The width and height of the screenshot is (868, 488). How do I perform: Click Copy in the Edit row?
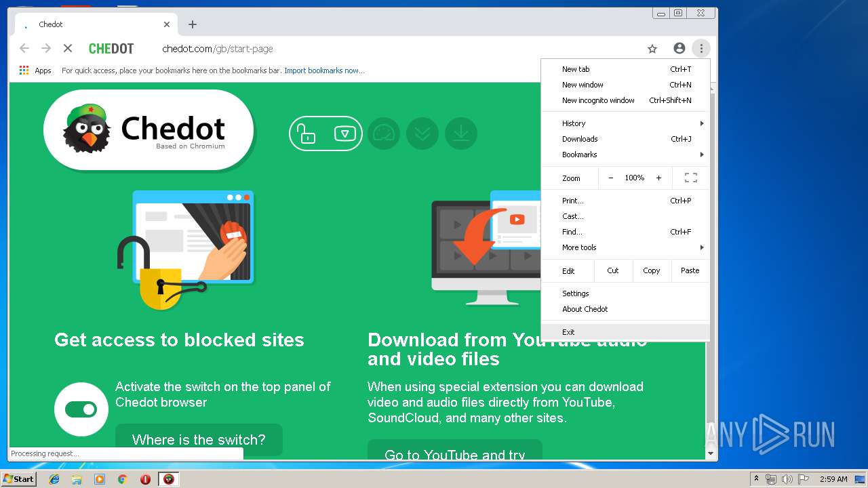tap(652, 270)
